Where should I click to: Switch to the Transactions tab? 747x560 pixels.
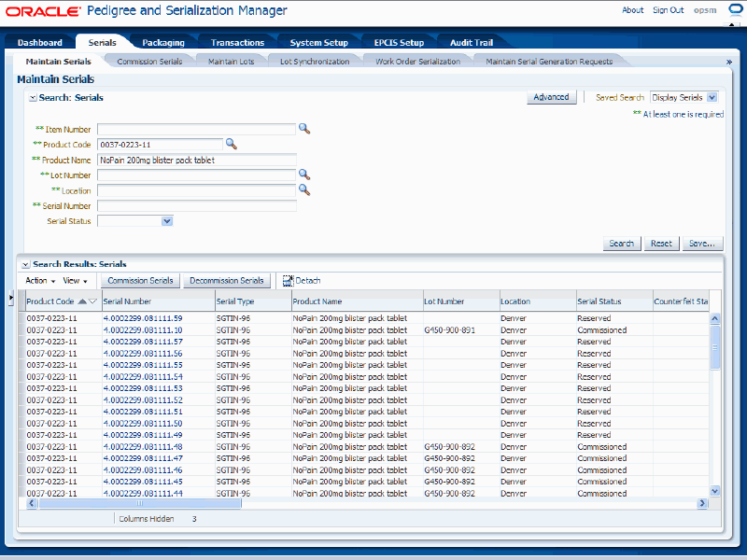click(x=237, y=42)
